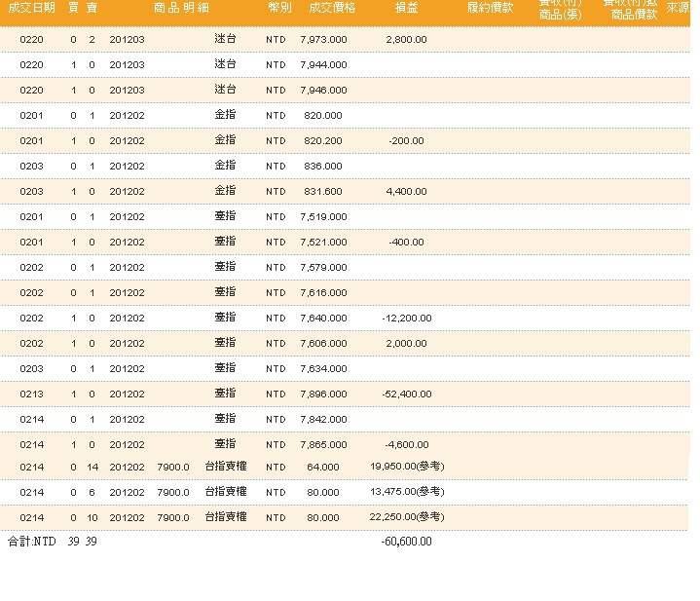Screen dimensions: 700x601
Task: Click the sell quantity 10 in 台指賣權 row
Action: [92, 518]
